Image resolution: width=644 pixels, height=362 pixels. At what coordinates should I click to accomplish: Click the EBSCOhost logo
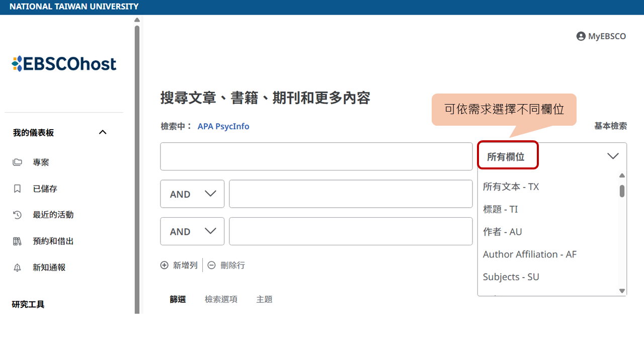point(64,64)
